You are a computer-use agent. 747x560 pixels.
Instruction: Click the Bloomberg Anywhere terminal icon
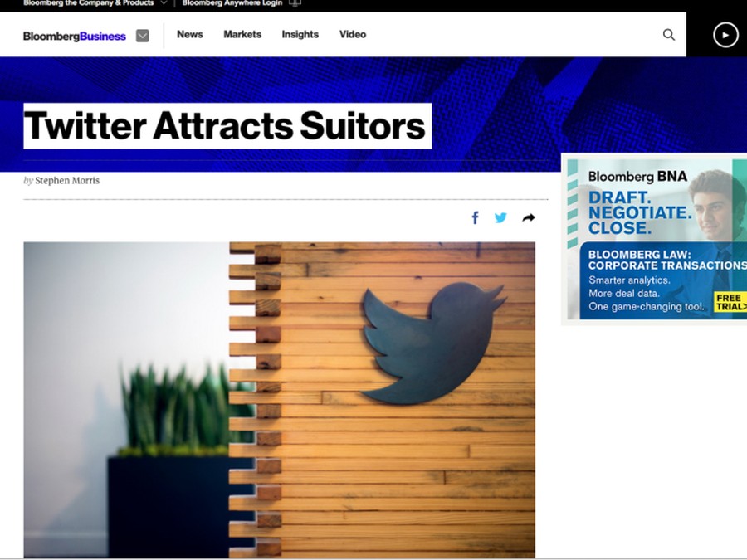pyautogui.click(x=295, y=2)
